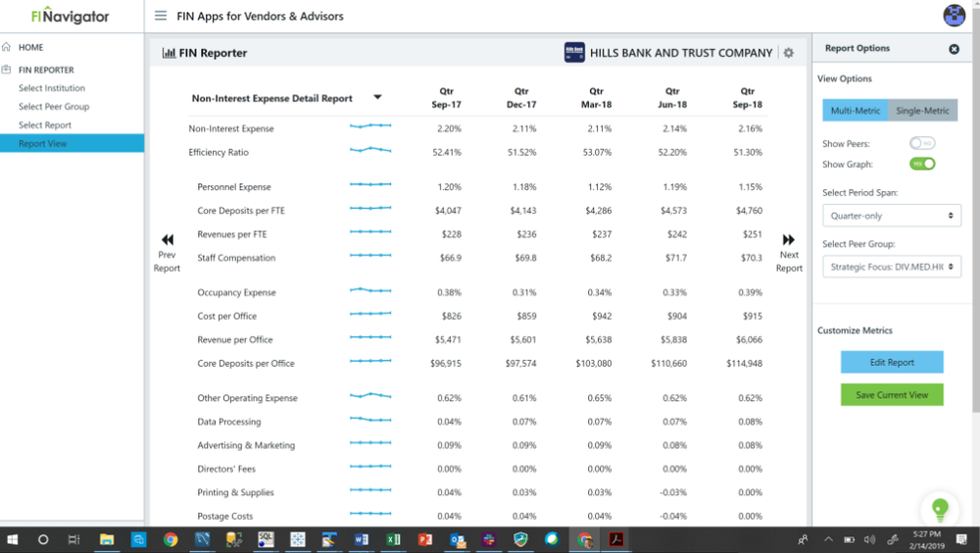Choose Select Peer Group in sidebar
Image resolution: width=980 pixels, height=553 pixels.
[54, 107]
